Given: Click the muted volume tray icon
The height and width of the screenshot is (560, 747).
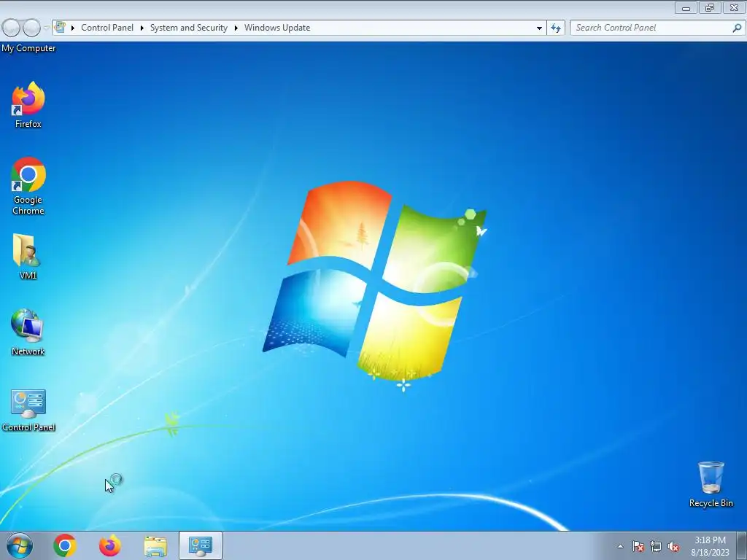Looking at the screenshot, I should tap(673, 546).
